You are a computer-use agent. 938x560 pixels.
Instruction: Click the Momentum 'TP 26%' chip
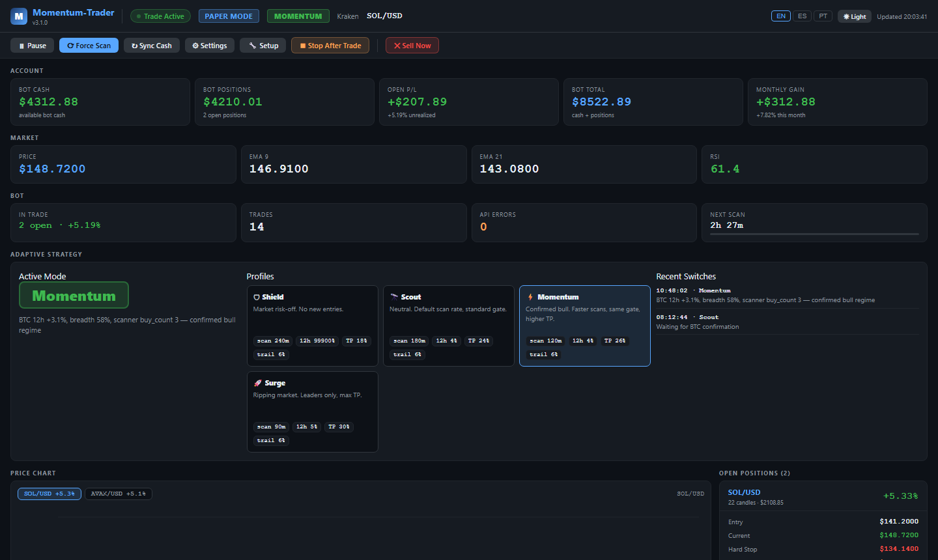pyautogui.click(x=615, y=341)
